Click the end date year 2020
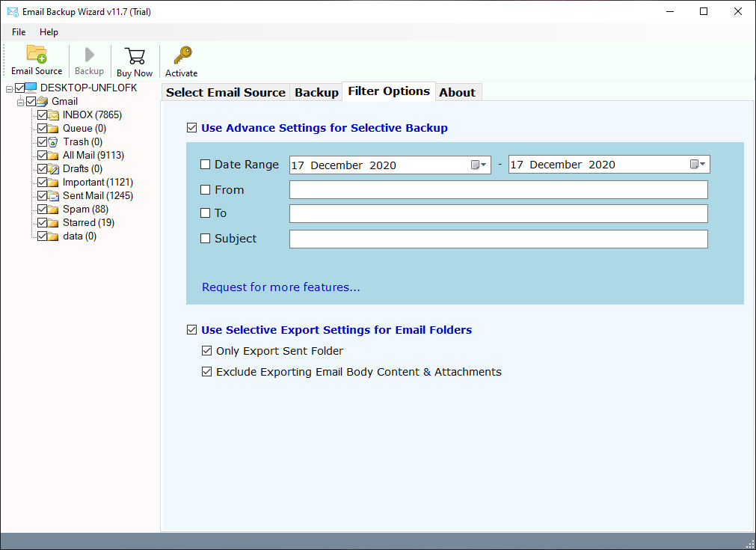 [x=602, y=165]
